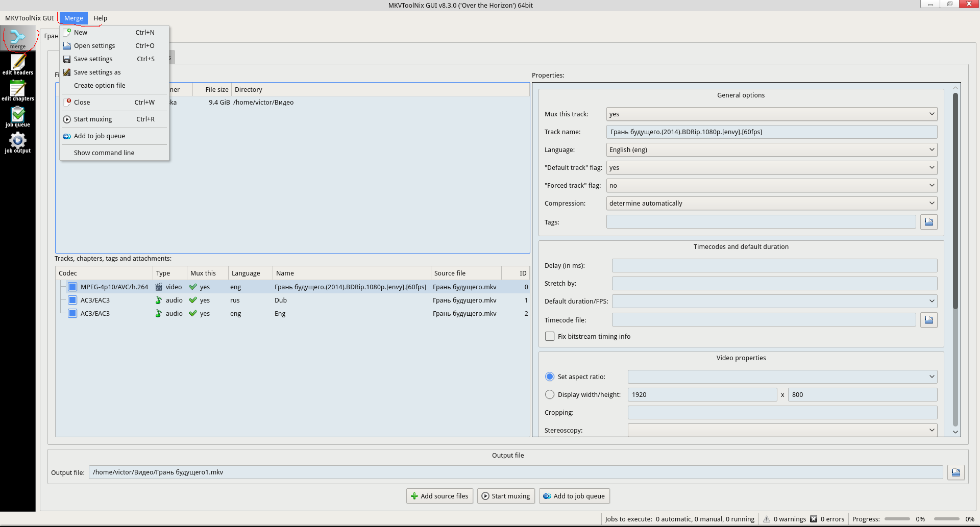The height and width of the screenshot is (527, 980).
Task: Choose Show command line from Merge menu
Action: [104, 153]
